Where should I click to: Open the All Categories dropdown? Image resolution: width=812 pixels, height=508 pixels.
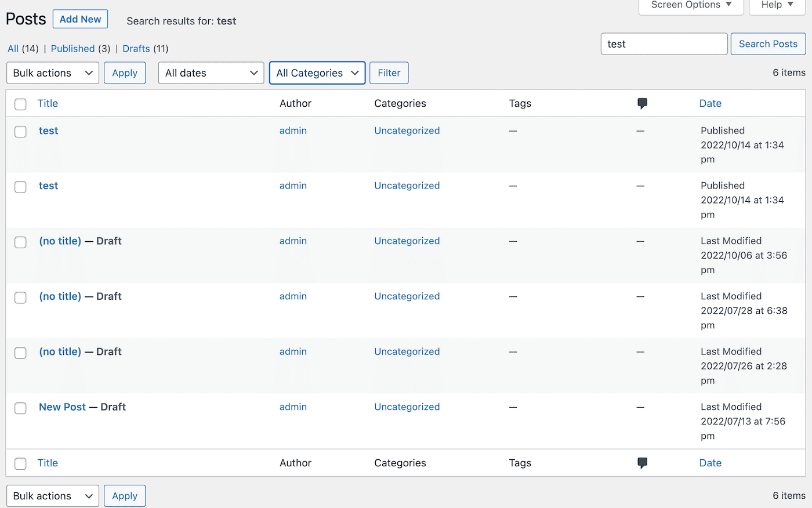click(x=317, y=73)
